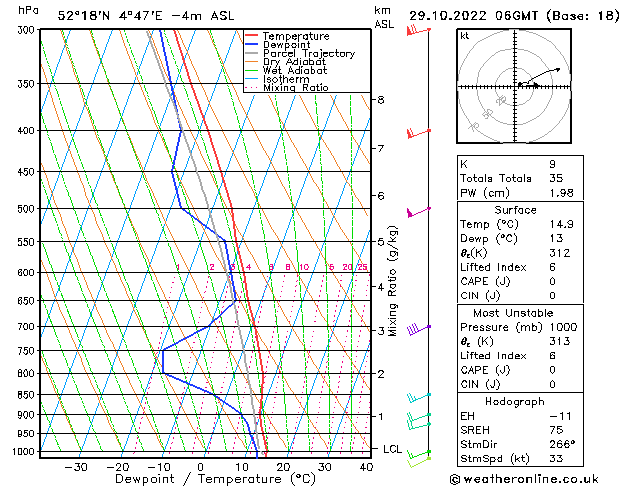Click the 'Dewpoint / Temperature (°C)' axis title
The width and height of the screenshot is (629, 486).
pyautogui.click(x=215, y=479)
